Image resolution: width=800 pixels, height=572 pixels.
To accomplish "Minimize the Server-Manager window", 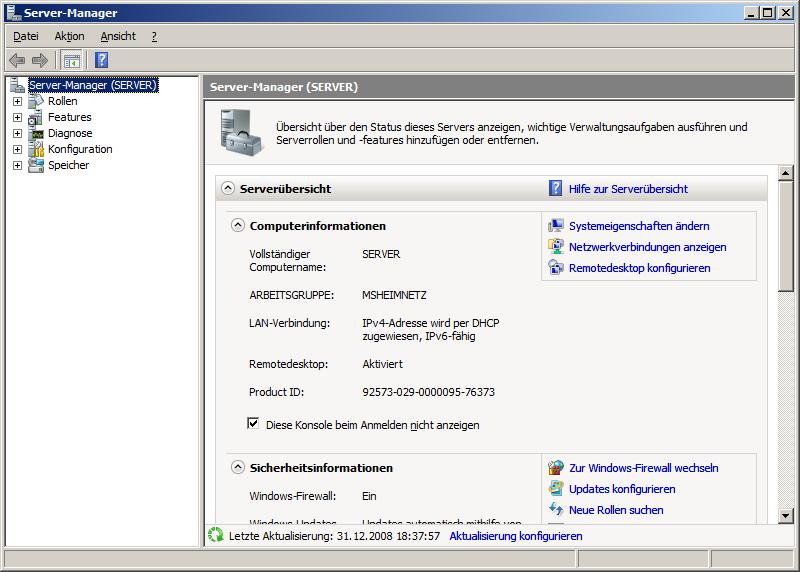I will click(751, 13).
